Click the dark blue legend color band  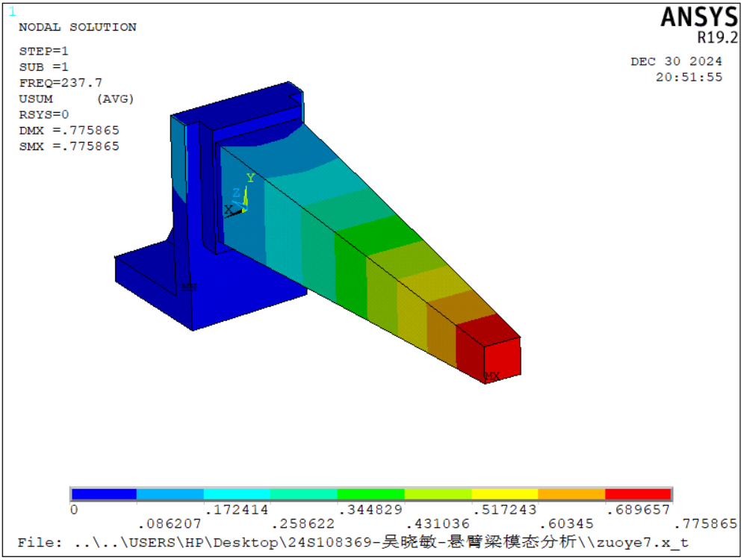click(x=104, y=494)
